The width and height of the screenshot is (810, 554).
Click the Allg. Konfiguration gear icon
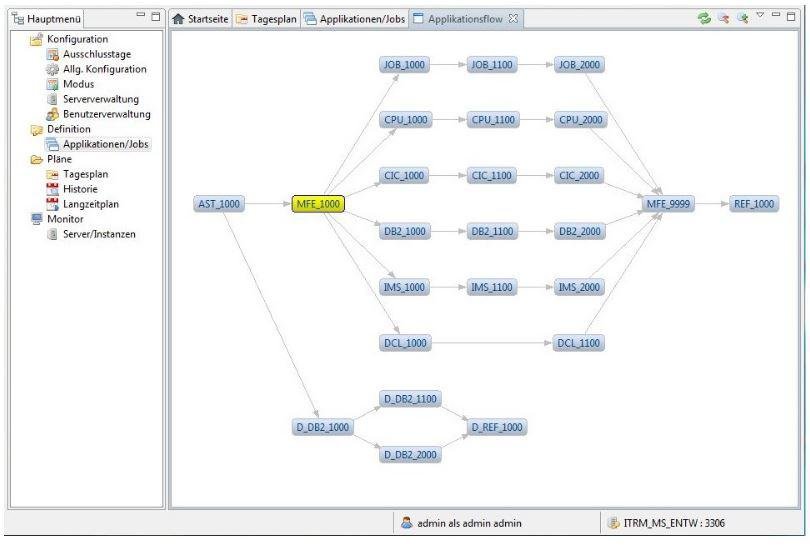click(52, 69)
